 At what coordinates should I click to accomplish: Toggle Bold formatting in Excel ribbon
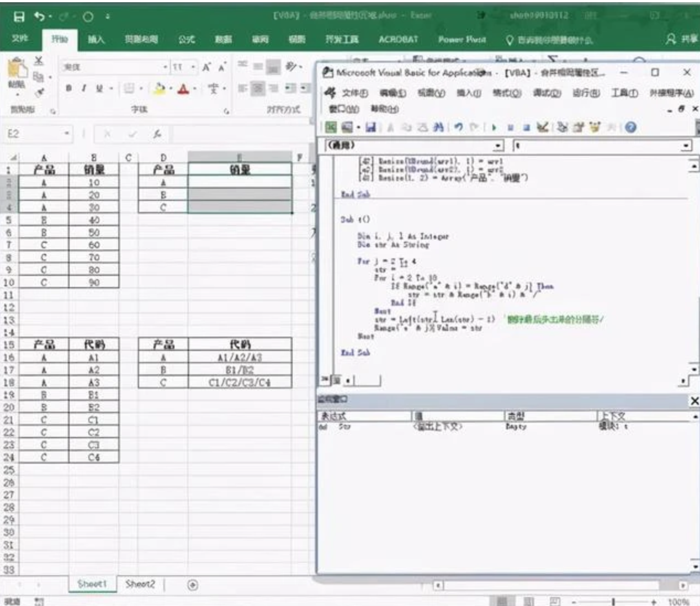coord(69,88)
